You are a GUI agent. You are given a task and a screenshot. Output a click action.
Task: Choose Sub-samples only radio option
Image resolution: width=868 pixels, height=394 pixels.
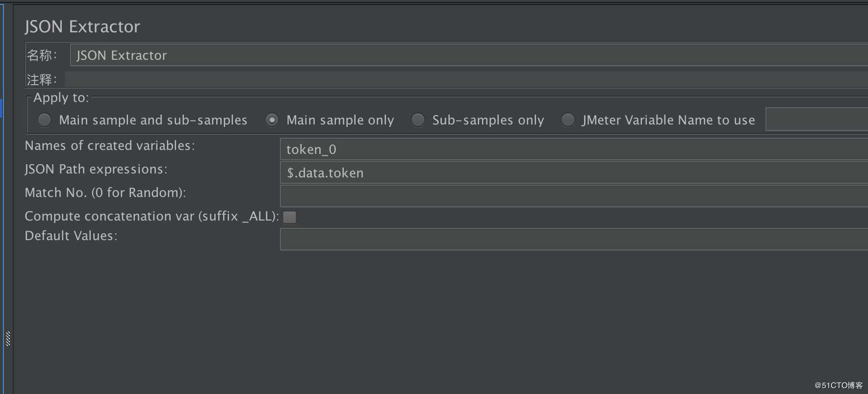[x=418, y=120]
